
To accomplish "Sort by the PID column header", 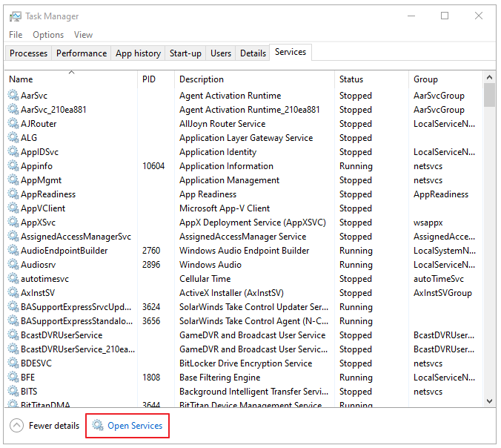I will [156, 79].
